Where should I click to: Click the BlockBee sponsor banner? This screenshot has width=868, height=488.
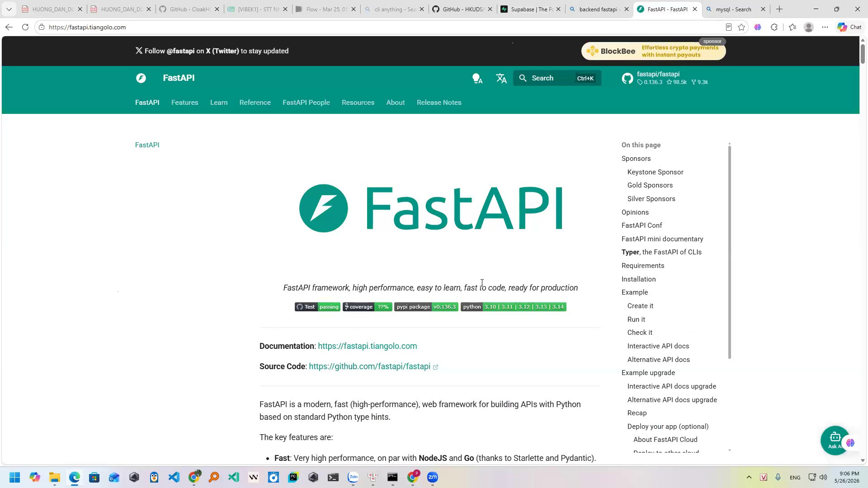(653, 51)
